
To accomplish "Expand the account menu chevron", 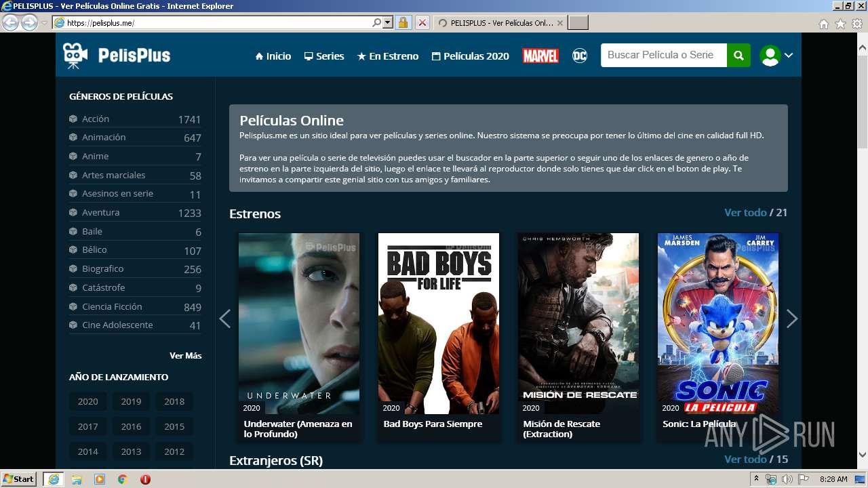I will 789,56.
